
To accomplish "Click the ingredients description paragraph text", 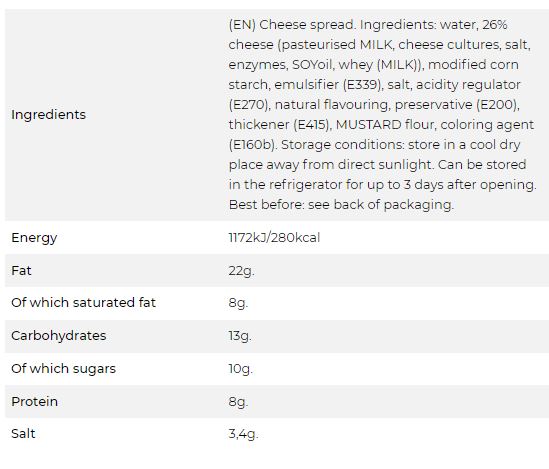I will pos(382,114).
